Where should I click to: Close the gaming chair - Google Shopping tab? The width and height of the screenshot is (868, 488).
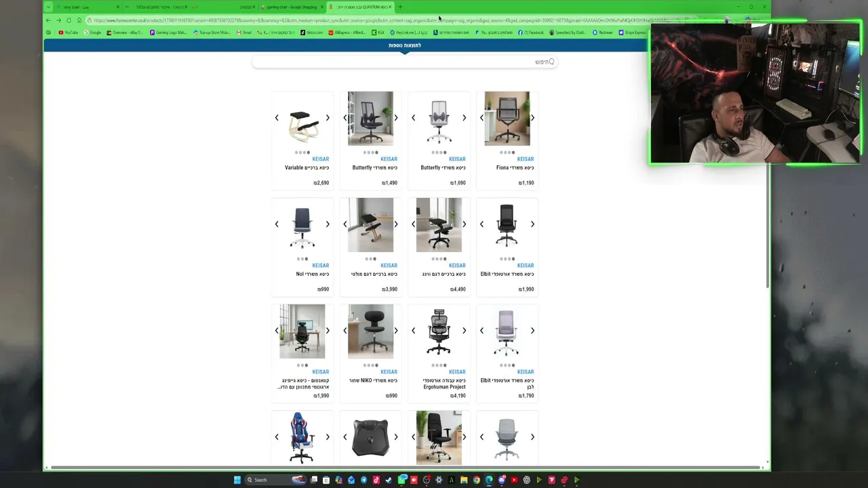[x=322, y=7]
